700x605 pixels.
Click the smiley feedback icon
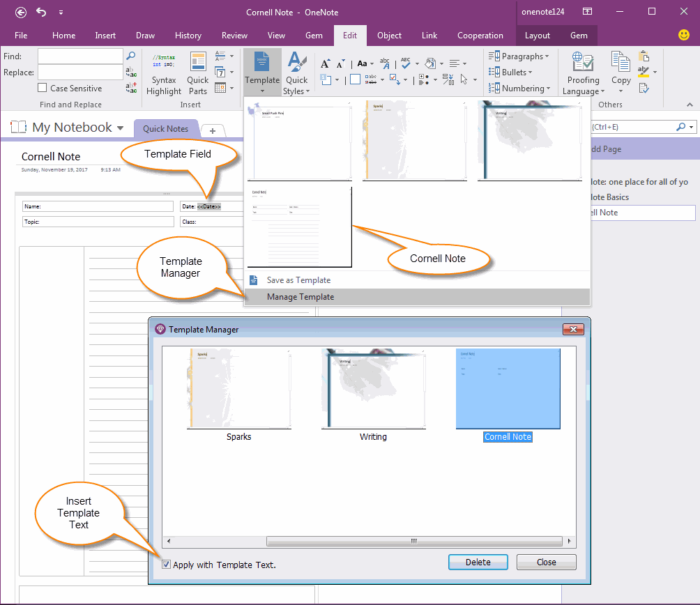[x=683, y=35]
